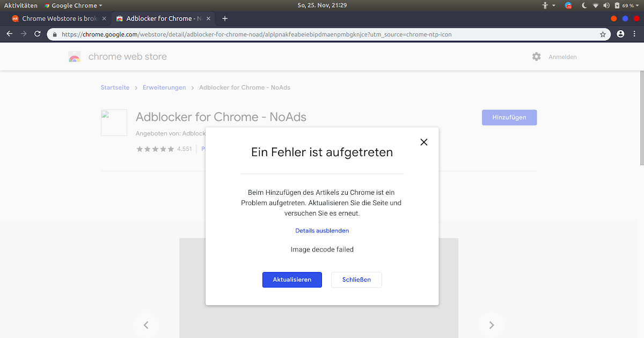Click the Image decode failed message

point(322,249)
